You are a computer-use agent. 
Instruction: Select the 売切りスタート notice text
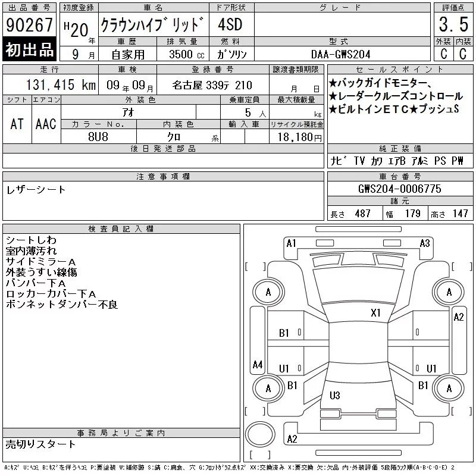[40, 444]
